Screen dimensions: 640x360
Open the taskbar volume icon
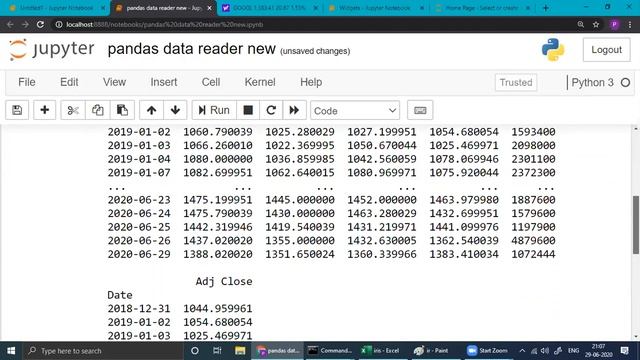coord(545,351)
